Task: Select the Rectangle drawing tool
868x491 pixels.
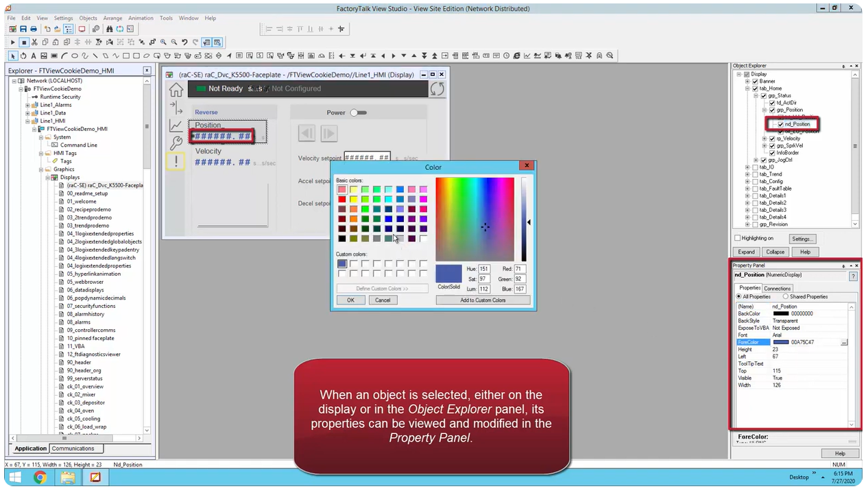Action: 125,56
